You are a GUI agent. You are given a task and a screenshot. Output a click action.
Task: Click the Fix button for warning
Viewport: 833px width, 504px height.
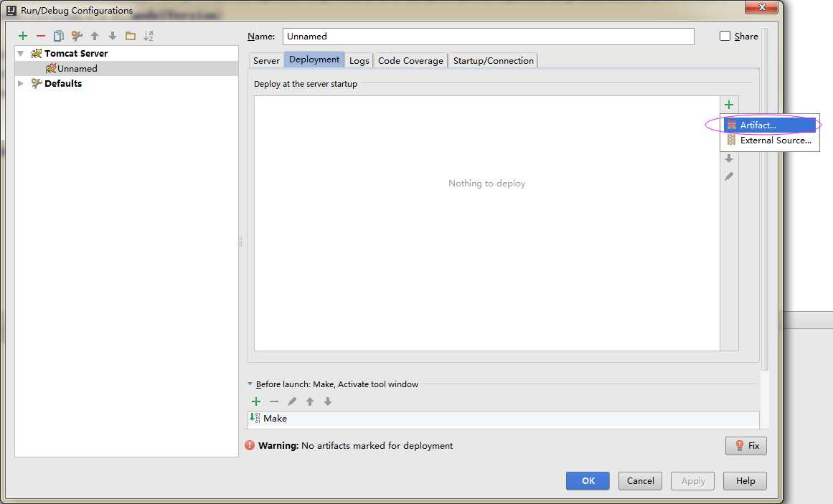point(746,446)
